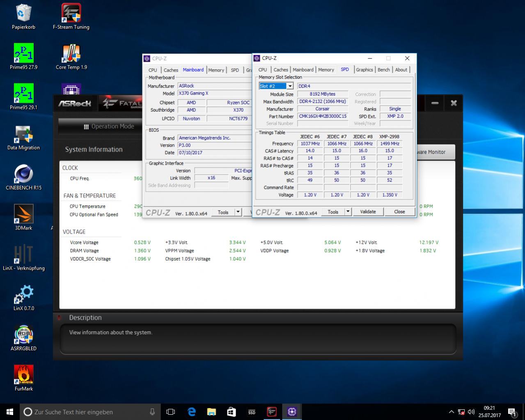Click the taskbar clock and date
Image resolution: width=525 pixels, height=420 pixels.
(489, 412)
